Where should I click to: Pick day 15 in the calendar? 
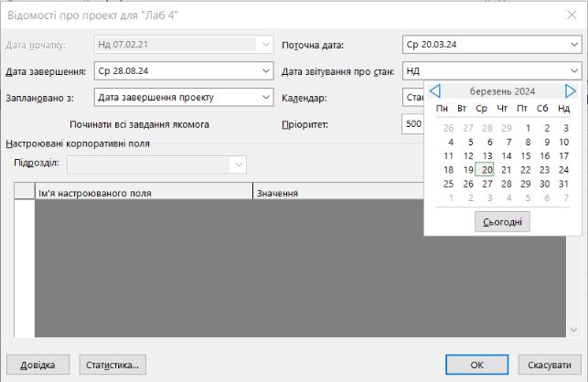tap(526, 156)
